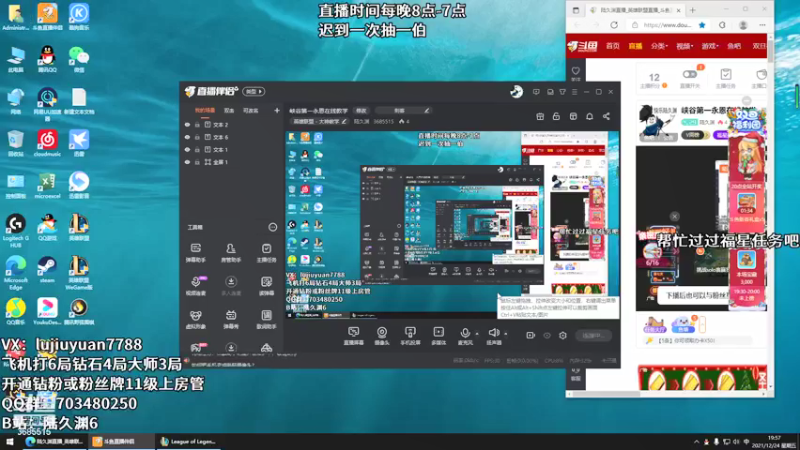Open the 横屏 orientation selector in title bar
800x450 pixels.
(254, 92)
